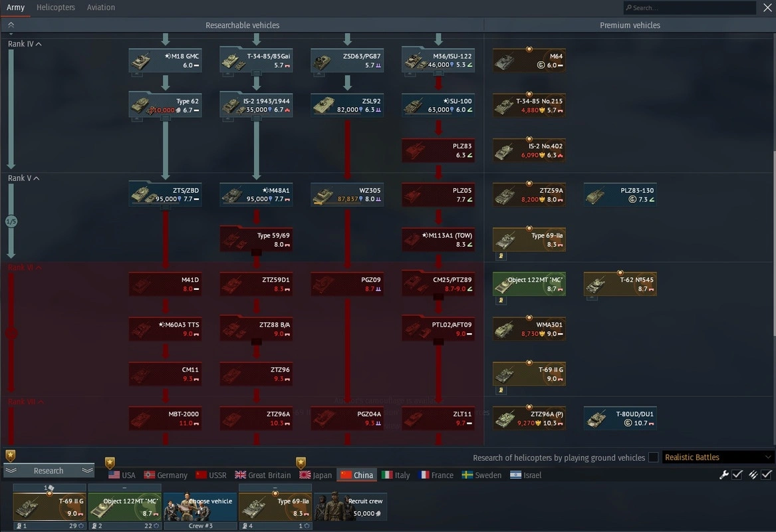The height and width of the screenshot is (532, 776).
Task: Select the M18 GMC vehicle icon
Action: pos(165,61)
